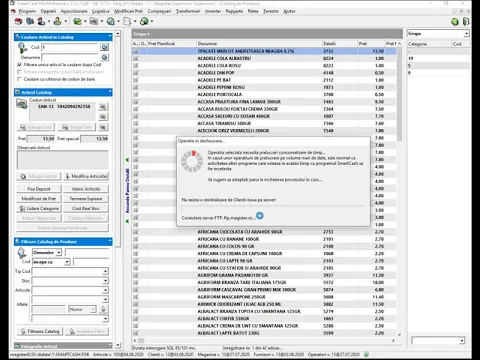Click the green folder toolbar icon
Screen dimensions: 480x360
click(x=77, y=22)
